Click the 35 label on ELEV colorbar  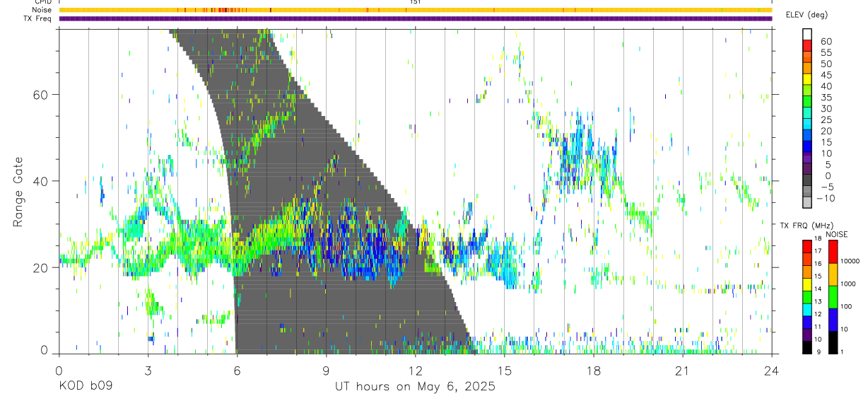pos(826,98)
